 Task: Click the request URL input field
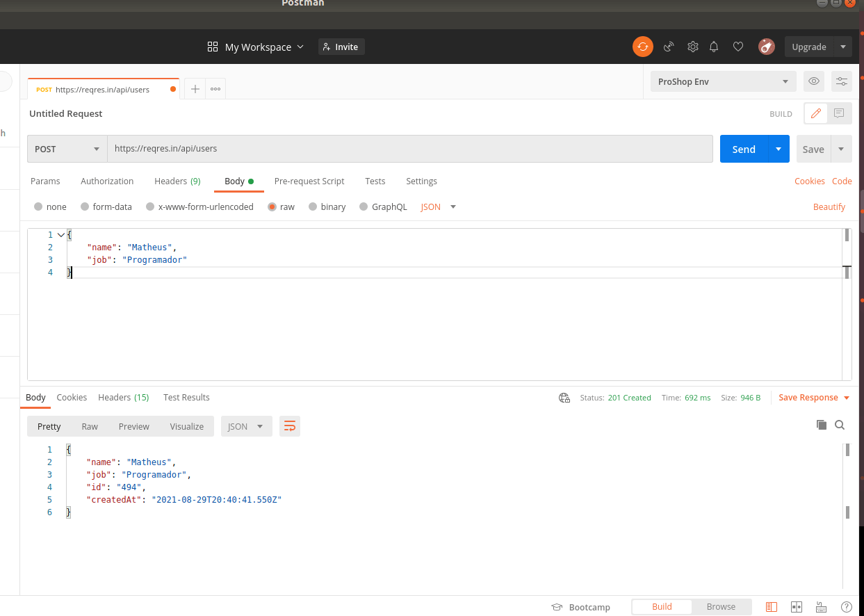tap(410, 149)
